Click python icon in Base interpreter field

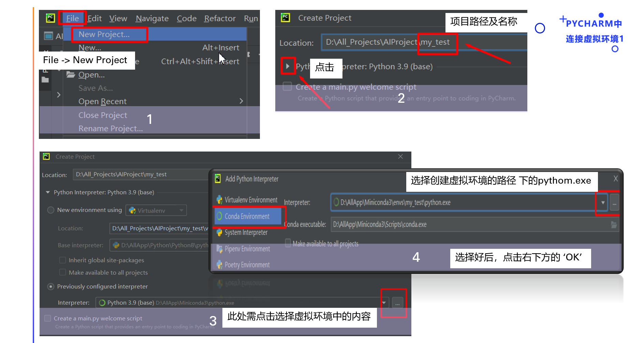[116, 245]
